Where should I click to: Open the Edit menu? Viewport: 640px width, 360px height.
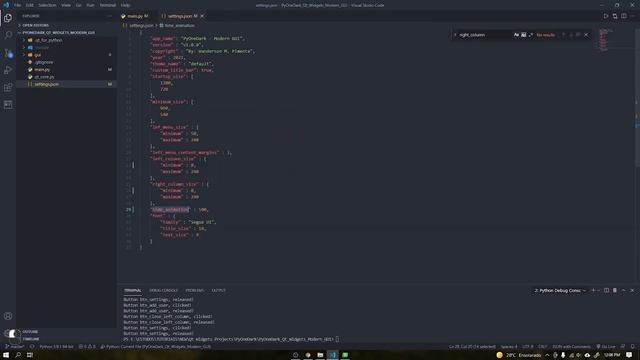(x=30, y=5)
